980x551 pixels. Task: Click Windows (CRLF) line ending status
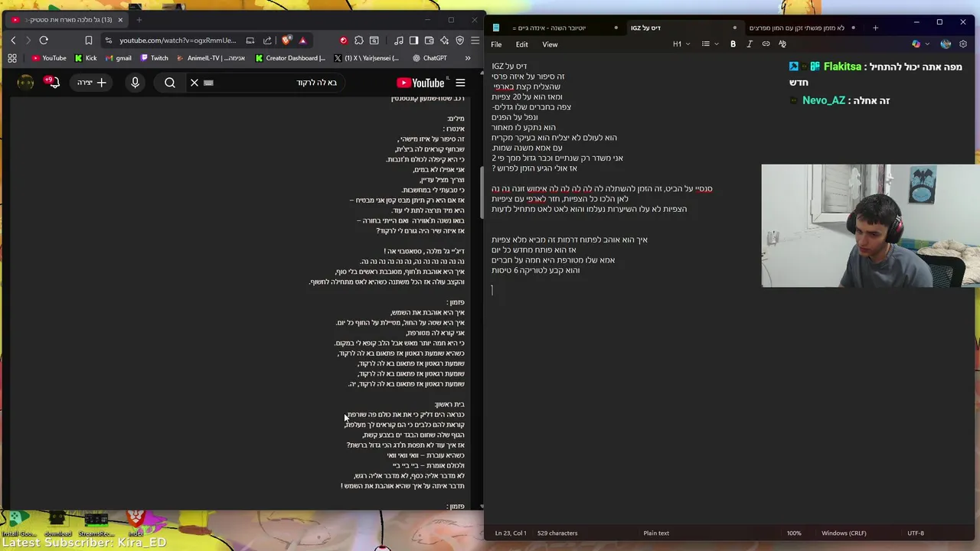tap(844, 533)
